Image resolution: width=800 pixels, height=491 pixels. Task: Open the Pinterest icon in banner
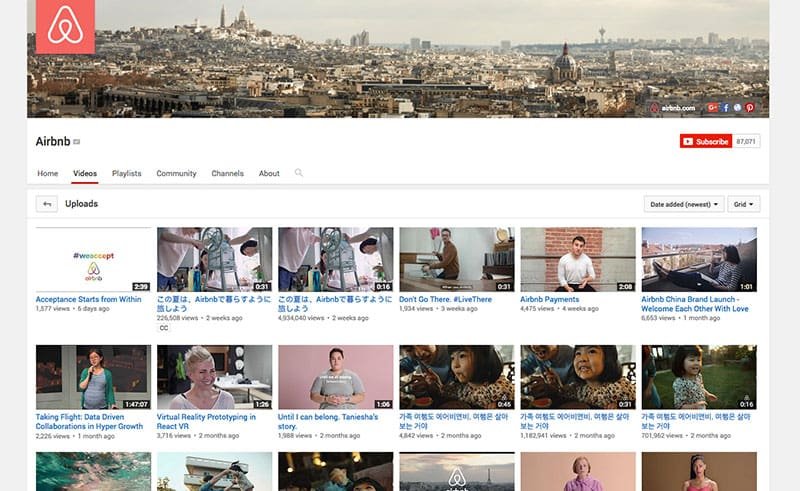click(x=749, y=108)
